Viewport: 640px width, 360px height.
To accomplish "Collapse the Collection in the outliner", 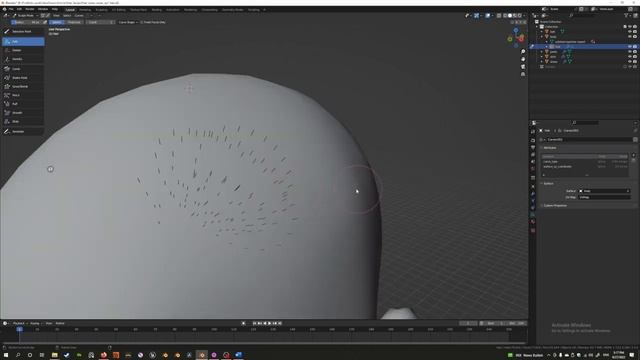I will tap(537, 27).
